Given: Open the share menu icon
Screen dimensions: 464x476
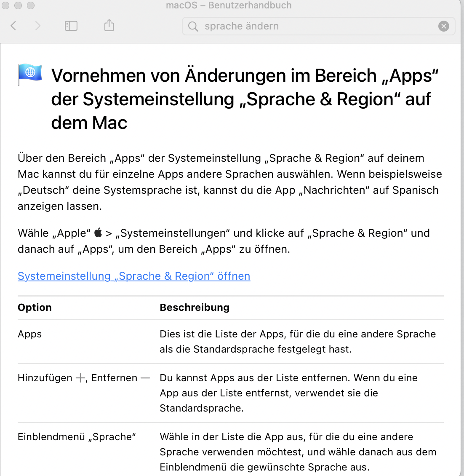Looking at the screenshot, I should tap(109, 26).
